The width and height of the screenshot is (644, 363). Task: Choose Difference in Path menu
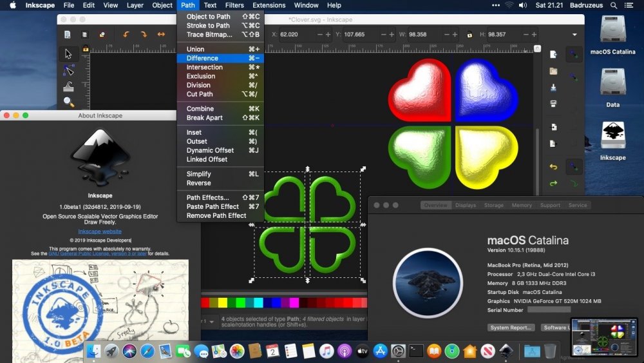click(220, 58)
